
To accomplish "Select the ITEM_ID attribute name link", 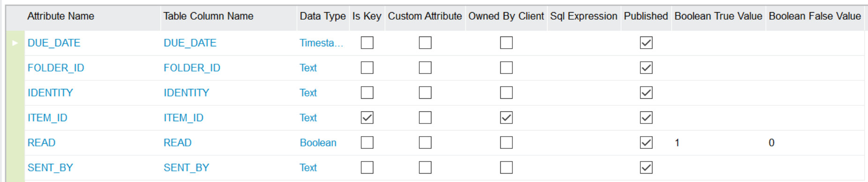I will [47, 118].
